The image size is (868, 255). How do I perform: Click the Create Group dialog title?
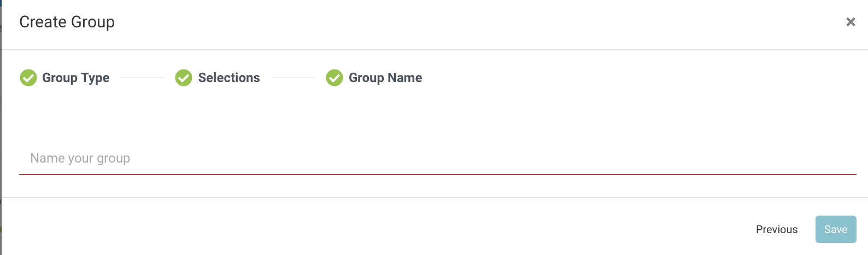click(67, 22)
